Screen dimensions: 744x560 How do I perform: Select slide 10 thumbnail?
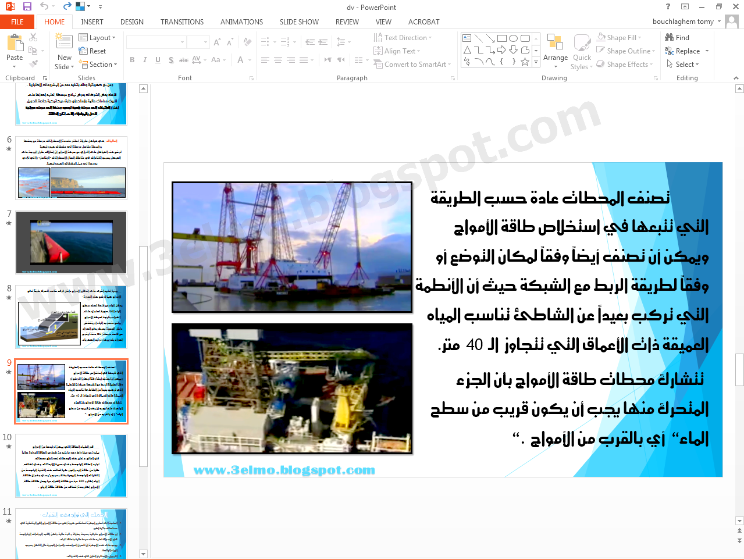71,466
